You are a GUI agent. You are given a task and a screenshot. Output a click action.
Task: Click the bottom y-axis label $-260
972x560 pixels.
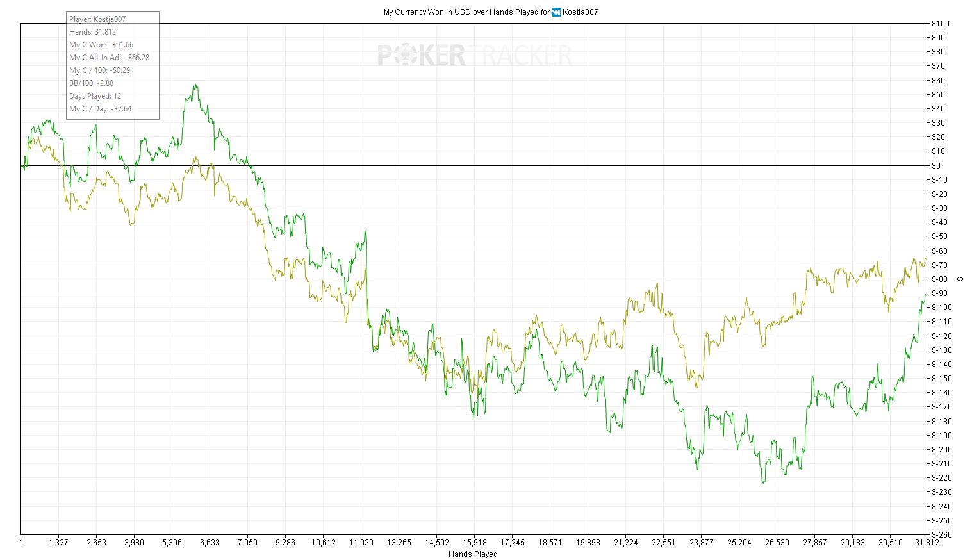[942, 535]
